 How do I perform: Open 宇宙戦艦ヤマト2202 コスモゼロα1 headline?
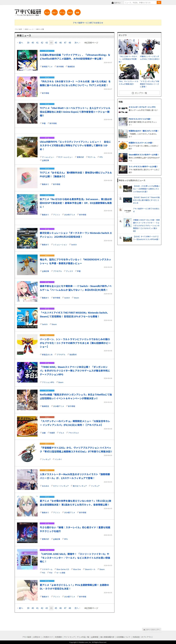tap(76, 450)
